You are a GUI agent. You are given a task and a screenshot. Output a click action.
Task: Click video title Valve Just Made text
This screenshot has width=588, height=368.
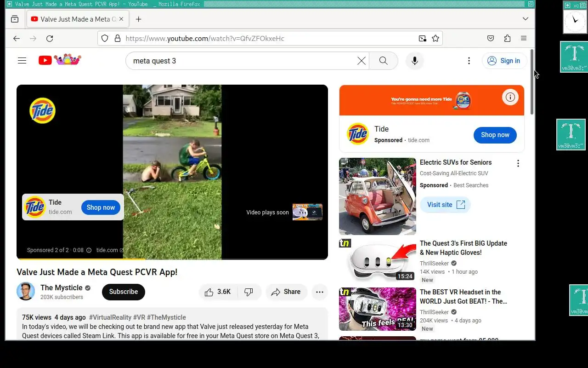(97, 272)
